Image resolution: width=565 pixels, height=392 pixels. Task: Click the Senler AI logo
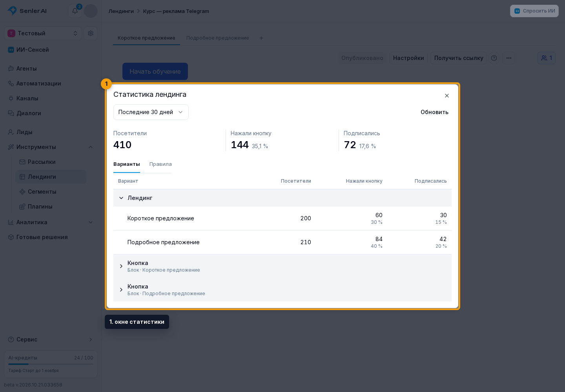(27, 11)
